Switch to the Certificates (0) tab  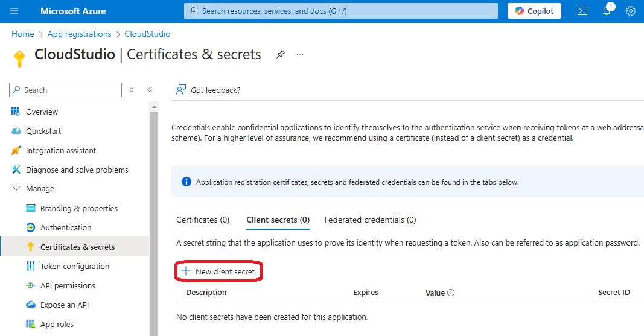(203, 220)
